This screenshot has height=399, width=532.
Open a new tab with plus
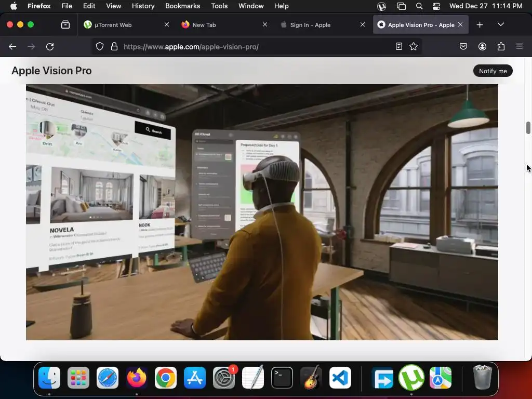click(x=480, y=25)
